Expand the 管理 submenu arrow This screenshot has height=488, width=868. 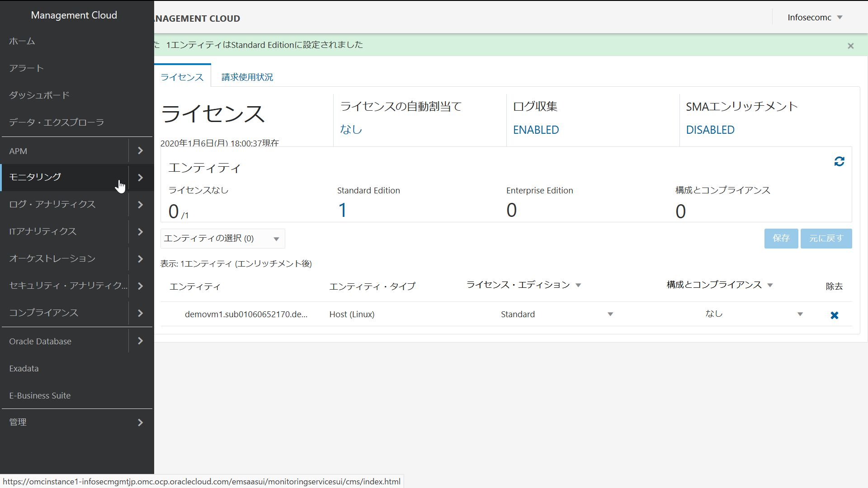click(140, 422)
